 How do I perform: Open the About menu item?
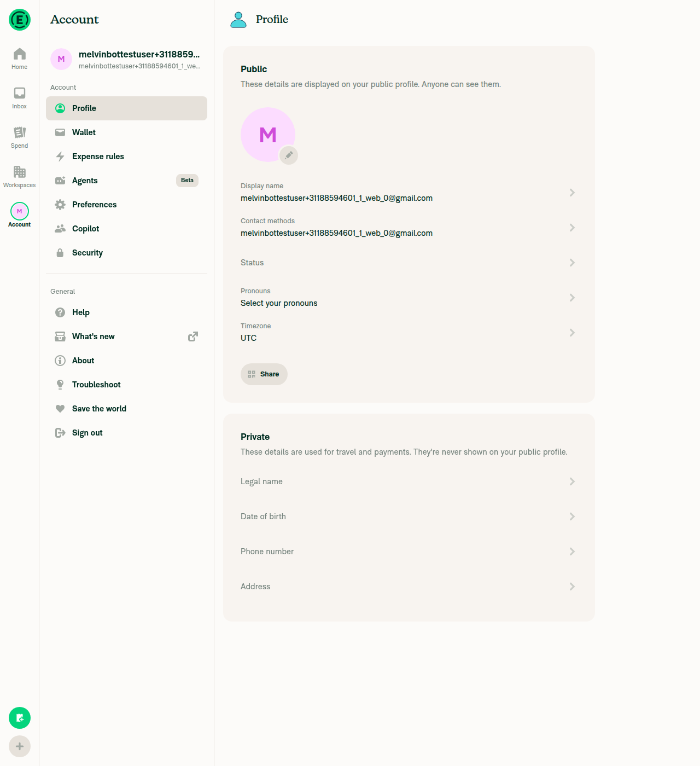pyautogui.click(x=126, y=361)
